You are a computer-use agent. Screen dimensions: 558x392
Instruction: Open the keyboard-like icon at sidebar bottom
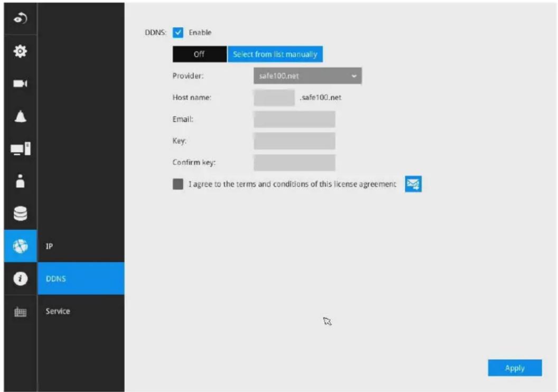[20, 312]
